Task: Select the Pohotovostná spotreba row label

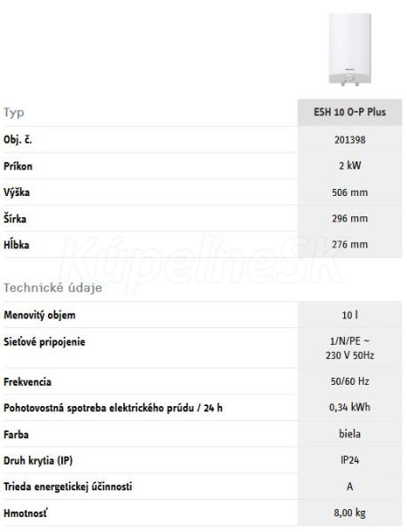Action: pos(113,408)
